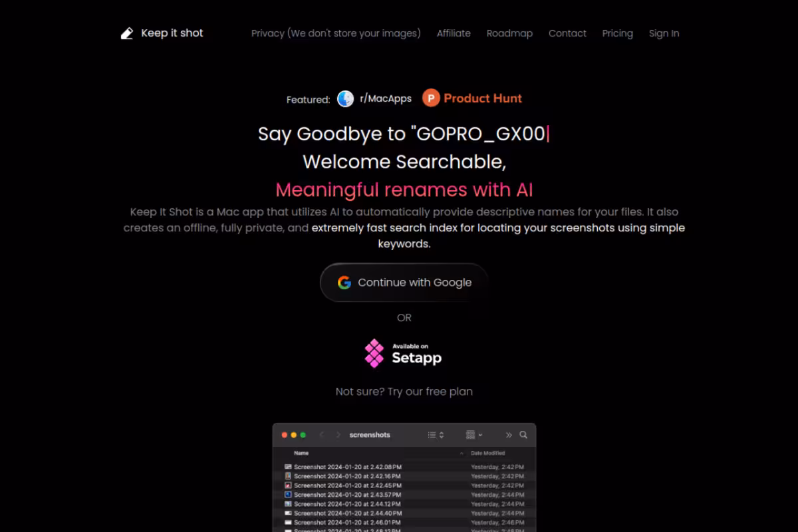Click thumbnail icon of Screenshot 2.46.01 PM file
The image size is (798, 532).
(288, 523)
